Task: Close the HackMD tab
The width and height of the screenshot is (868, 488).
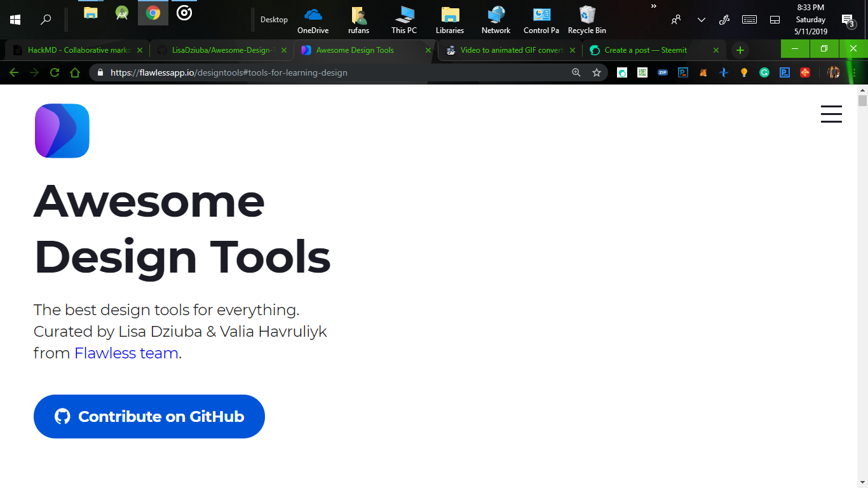Action: click(x=139, y=50)
